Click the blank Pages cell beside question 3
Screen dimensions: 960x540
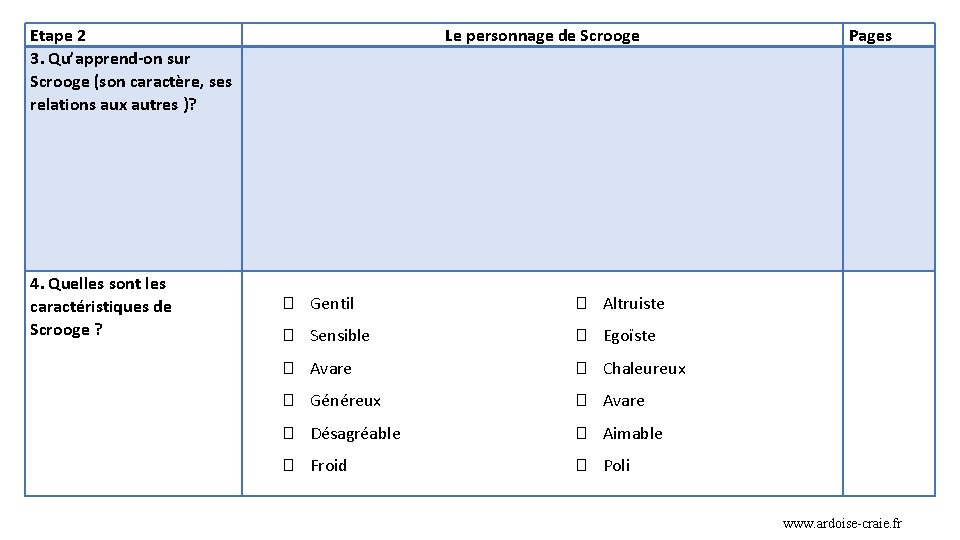coord(888,158)
